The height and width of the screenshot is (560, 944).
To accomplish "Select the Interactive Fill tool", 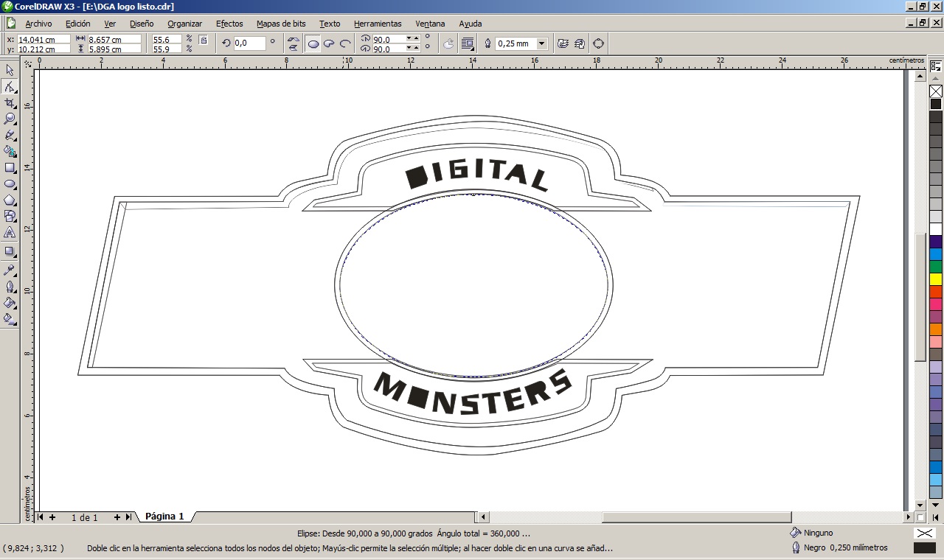I will (x=10, y=318).
